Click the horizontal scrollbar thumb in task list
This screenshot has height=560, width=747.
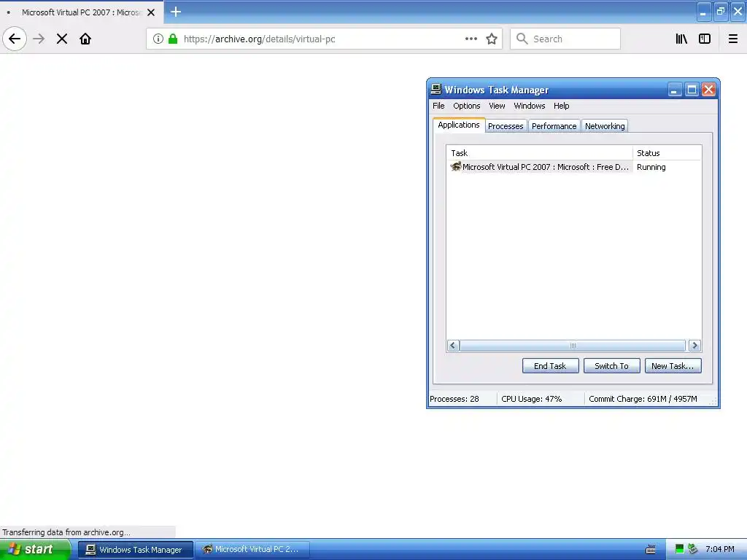click(x=573, y=345)
